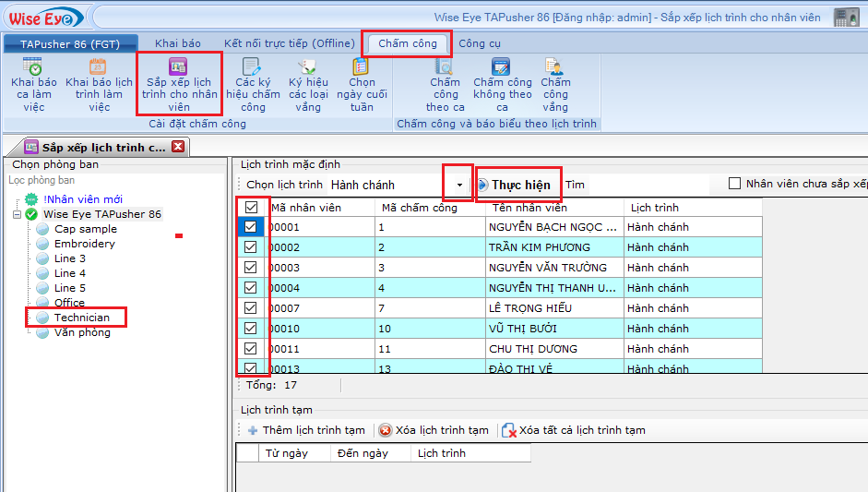Screen dimensions: 868x492
Task: Uncheck the checkbox for employee 00002
Action: click(x=250, y=247)
